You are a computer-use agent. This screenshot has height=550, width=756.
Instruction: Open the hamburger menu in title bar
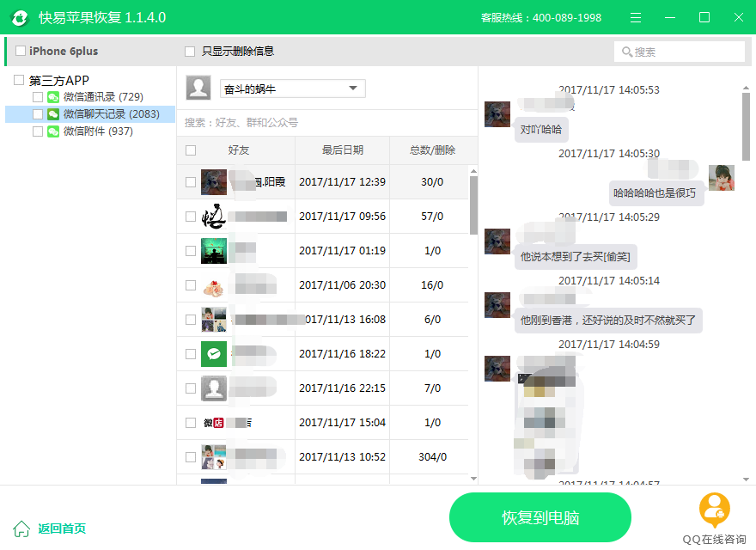coord(636,17)
